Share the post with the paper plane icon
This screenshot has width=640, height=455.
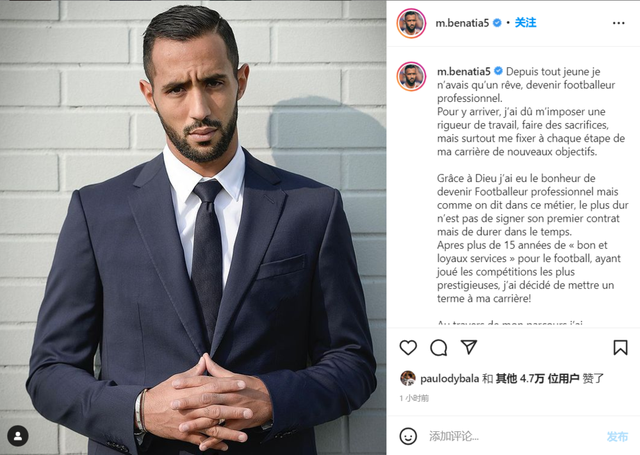point(469,347)
